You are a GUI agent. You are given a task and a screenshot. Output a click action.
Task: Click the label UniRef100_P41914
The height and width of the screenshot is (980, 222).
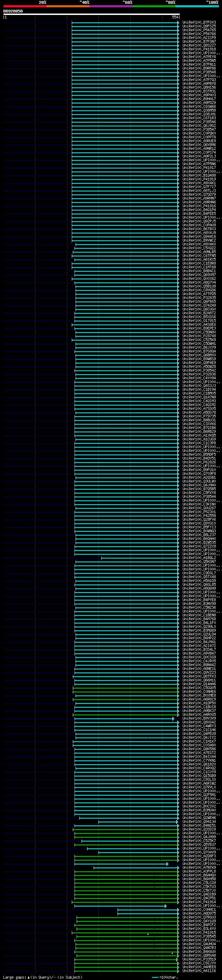(x=199, y=902)
